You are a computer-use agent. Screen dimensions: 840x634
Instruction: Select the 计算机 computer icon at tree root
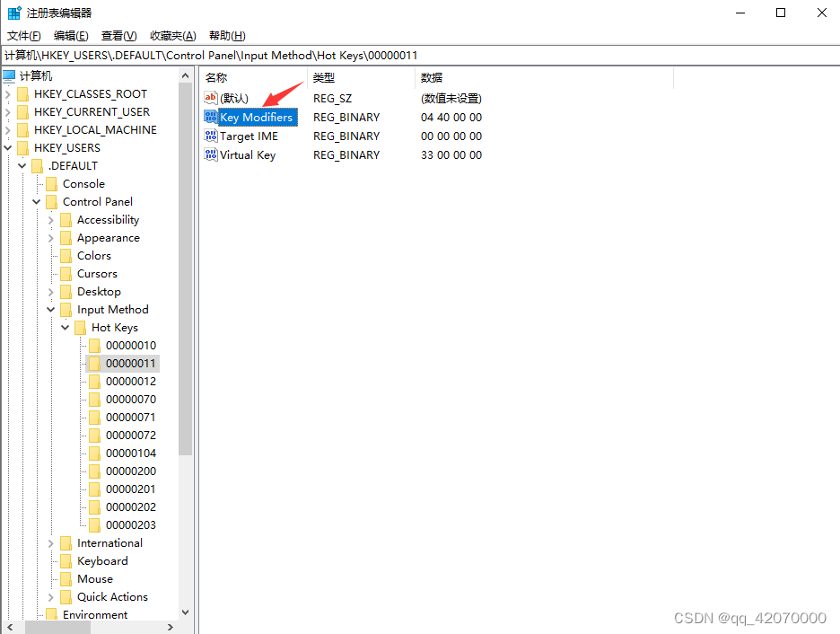point(9,75)
